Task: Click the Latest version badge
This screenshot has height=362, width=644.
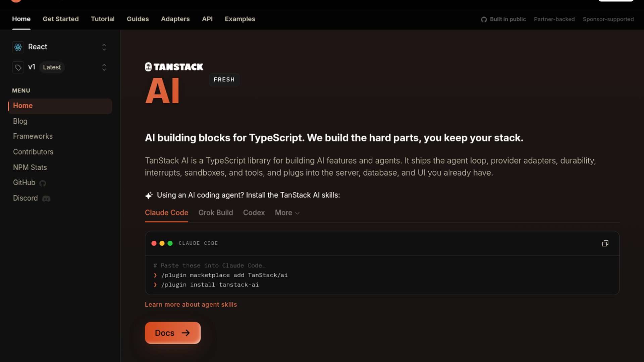Action: point(52,67)
